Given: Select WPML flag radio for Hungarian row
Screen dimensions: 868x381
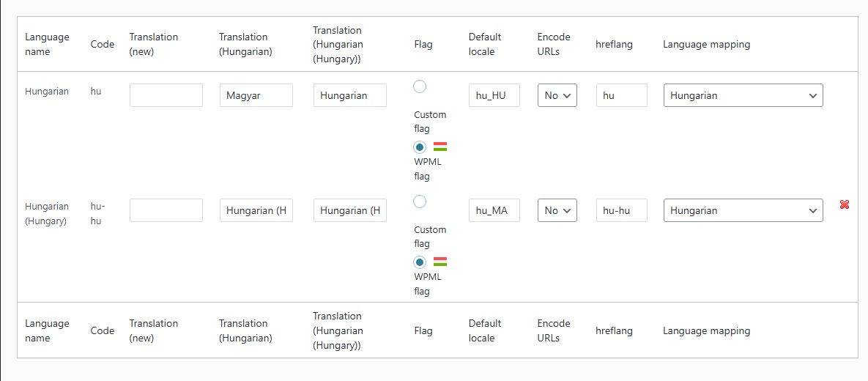Looking at the screenshot, I should 420,147.
